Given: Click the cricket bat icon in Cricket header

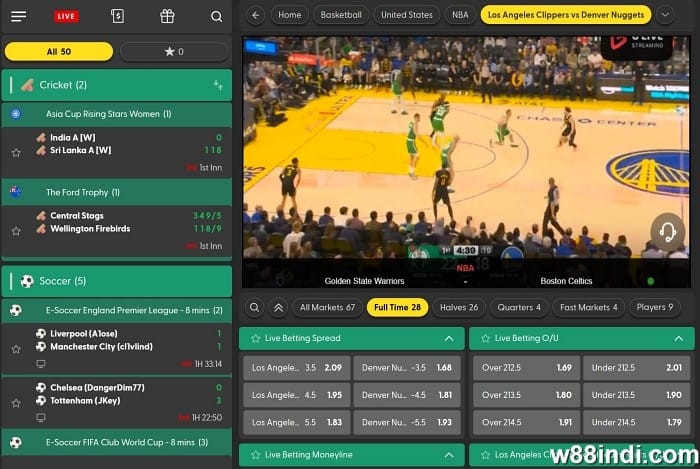Looking at the screenshot, I should [x=27, y=85].
